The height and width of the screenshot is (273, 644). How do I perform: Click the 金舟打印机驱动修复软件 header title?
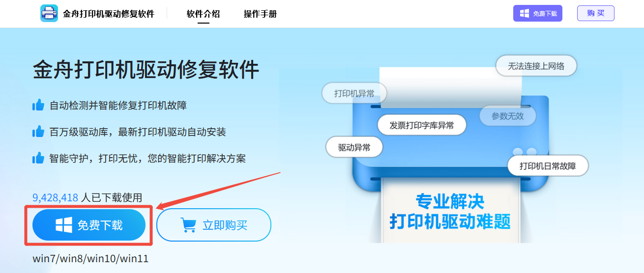tap(109, 14)
